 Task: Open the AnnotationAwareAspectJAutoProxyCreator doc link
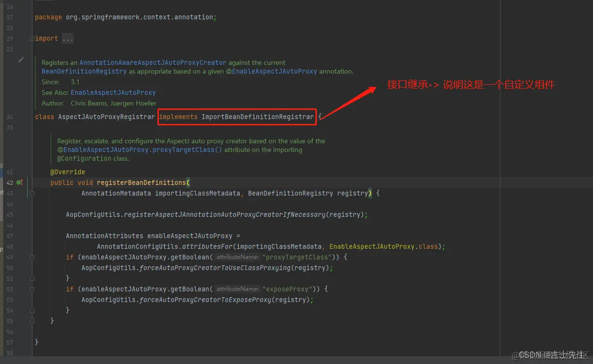[153, 62]
